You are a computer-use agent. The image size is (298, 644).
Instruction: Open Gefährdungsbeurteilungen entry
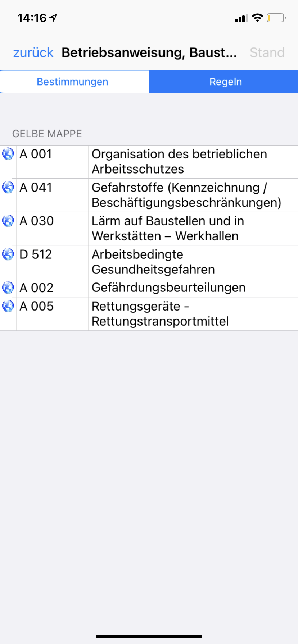(x=149, y=288)
